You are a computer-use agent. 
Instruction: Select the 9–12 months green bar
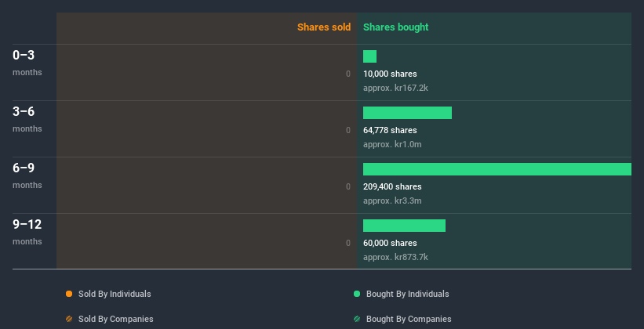(404, 226)
